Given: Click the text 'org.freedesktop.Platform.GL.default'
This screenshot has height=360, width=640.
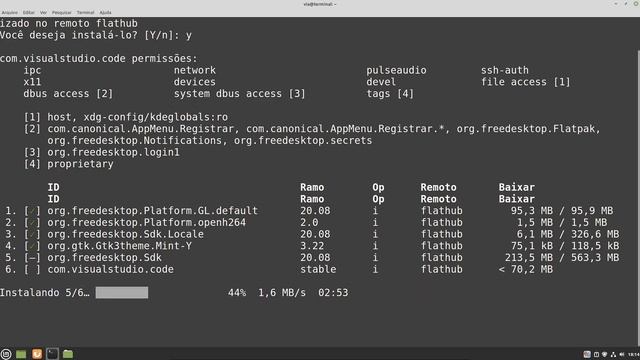Looking at the screenshot, I should coord(153,211).
